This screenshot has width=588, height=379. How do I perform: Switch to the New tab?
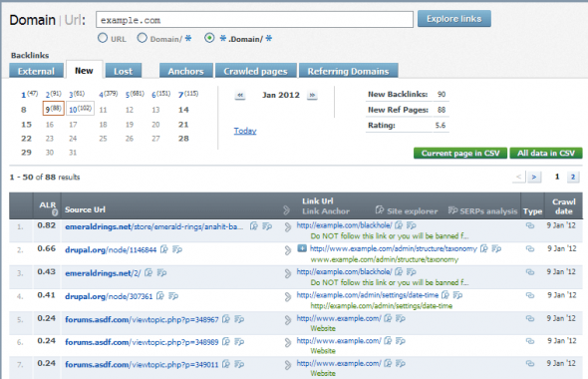tap(84, 70)
